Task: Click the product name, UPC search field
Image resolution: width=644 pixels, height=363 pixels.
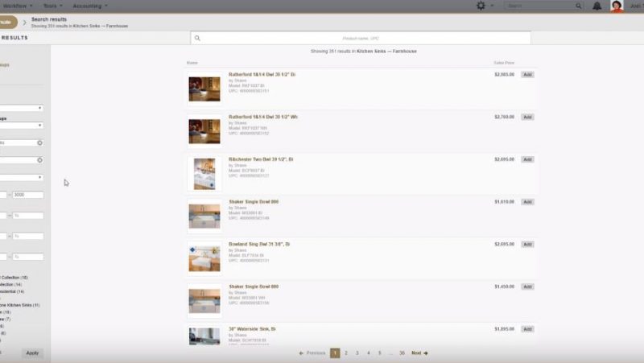Action: (x=362, y=38)
